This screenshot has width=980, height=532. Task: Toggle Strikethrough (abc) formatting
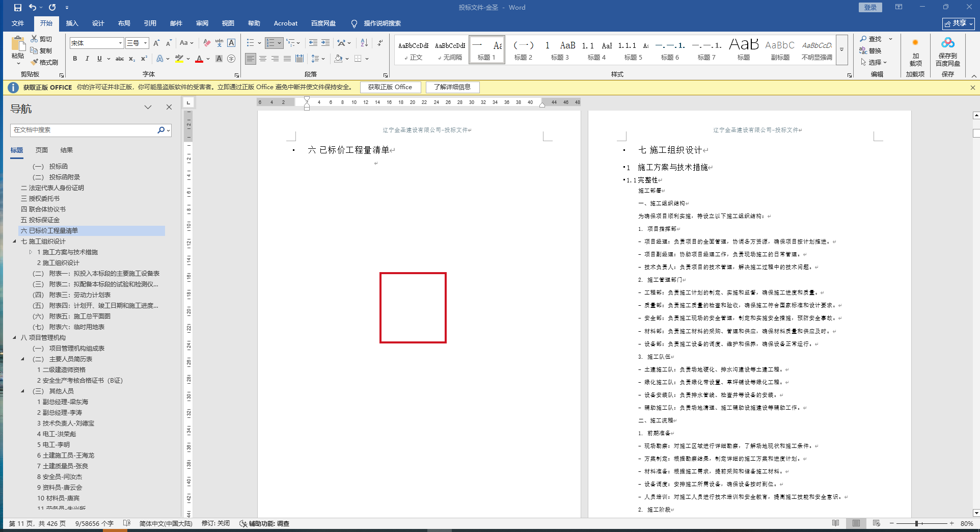pyautogui.click(x=120, y=59)
